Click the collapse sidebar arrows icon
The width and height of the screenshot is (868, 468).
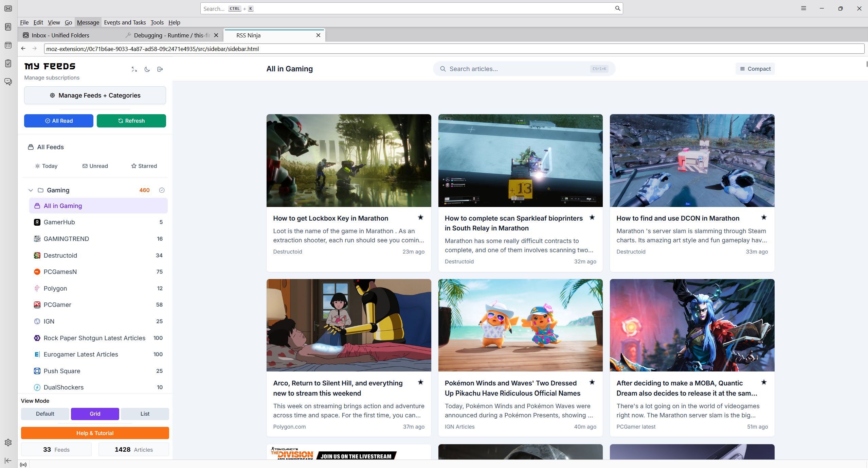(x=134, y=69)
